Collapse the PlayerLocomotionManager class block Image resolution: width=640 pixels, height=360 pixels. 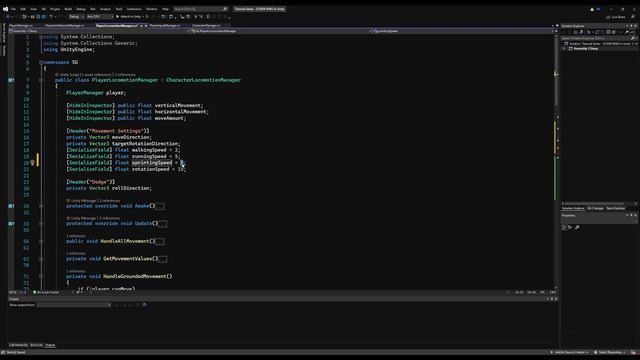click(41, 80)
